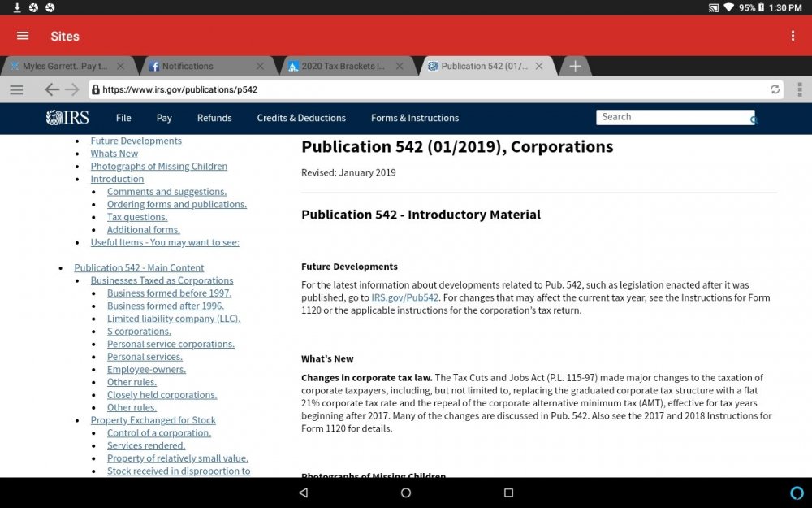Open Property of relatively small value link
The image size is (812, 508).
click(x=178, y=458)
